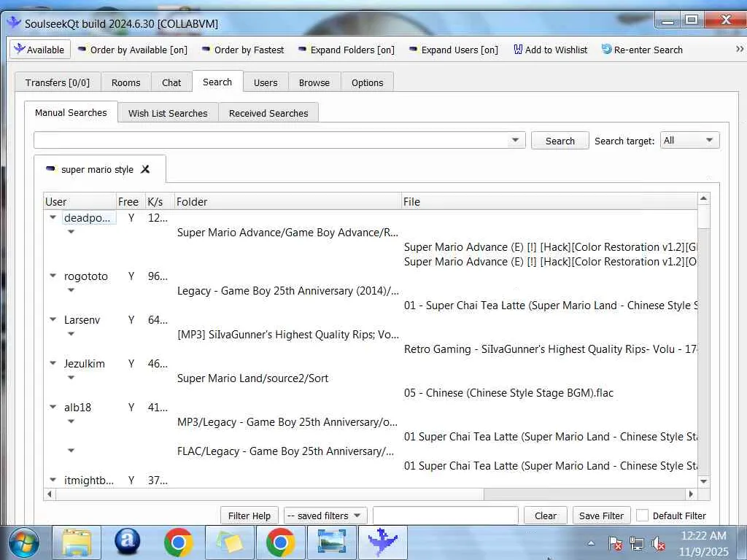Collapse Super Mario Advance folder node
The width and height of the screenshot is (747, 560).
[x=71, y=232]
